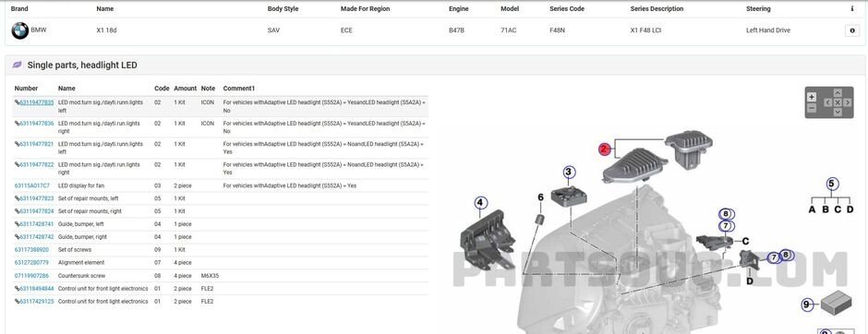The height and width of the screenshot is (334, 868).
Task: Open part number 63119477835
Action: click(37, 102)
